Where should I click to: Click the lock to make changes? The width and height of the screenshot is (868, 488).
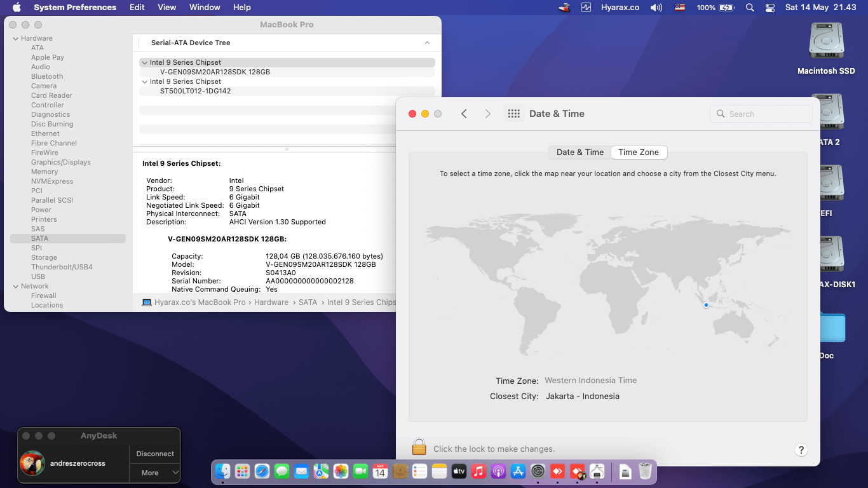(x=419, y=447)
